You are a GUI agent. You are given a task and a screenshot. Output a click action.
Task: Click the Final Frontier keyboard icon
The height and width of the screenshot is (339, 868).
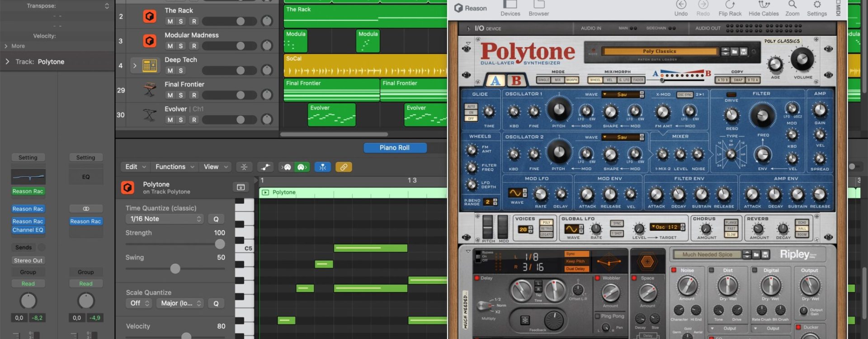coord(150,90)
